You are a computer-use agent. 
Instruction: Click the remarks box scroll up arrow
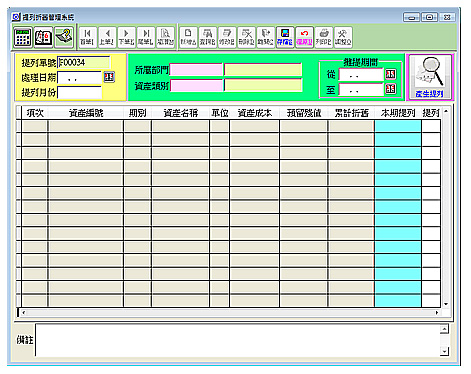click(x=444, y=329)
